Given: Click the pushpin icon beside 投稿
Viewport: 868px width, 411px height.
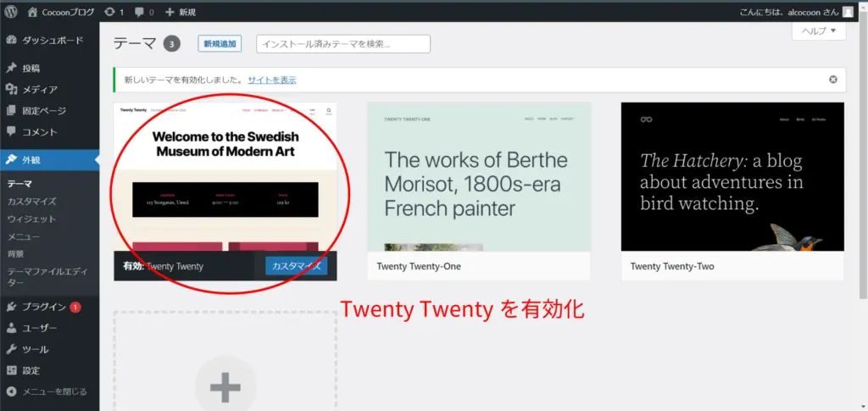Looking at the screenshot, I should (x=11, y=69).
